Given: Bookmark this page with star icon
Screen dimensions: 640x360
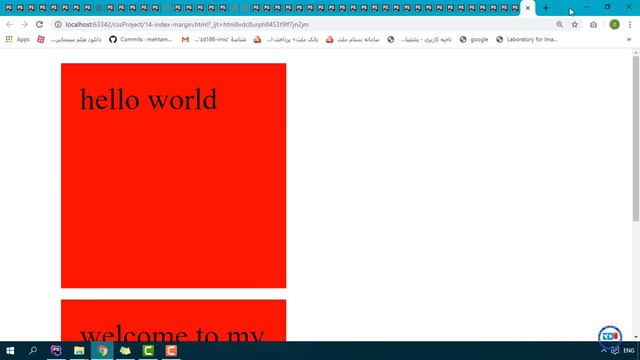Looking at the screenshot, I should click(x=575, y=24).
